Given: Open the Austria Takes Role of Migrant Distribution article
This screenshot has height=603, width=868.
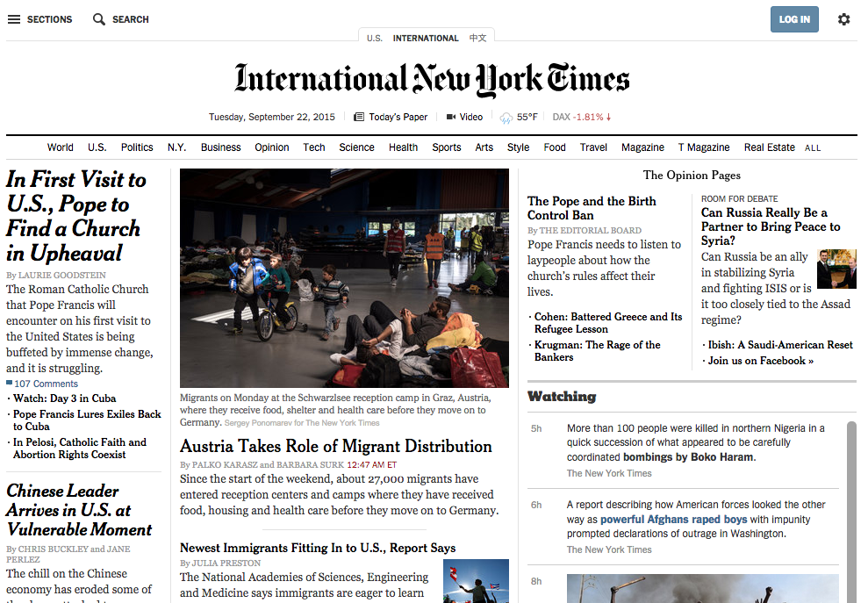Looking at the screenshot, I should [x=336, y=446].
